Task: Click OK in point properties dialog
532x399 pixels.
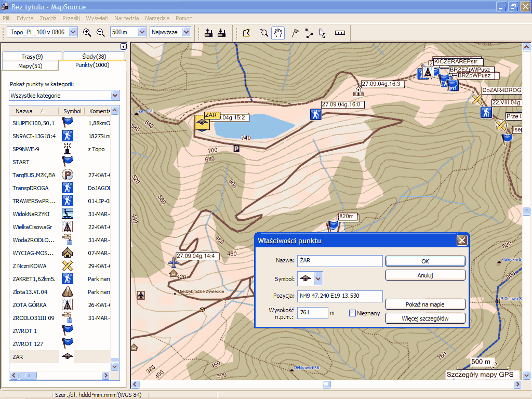Action: point(425,261)
